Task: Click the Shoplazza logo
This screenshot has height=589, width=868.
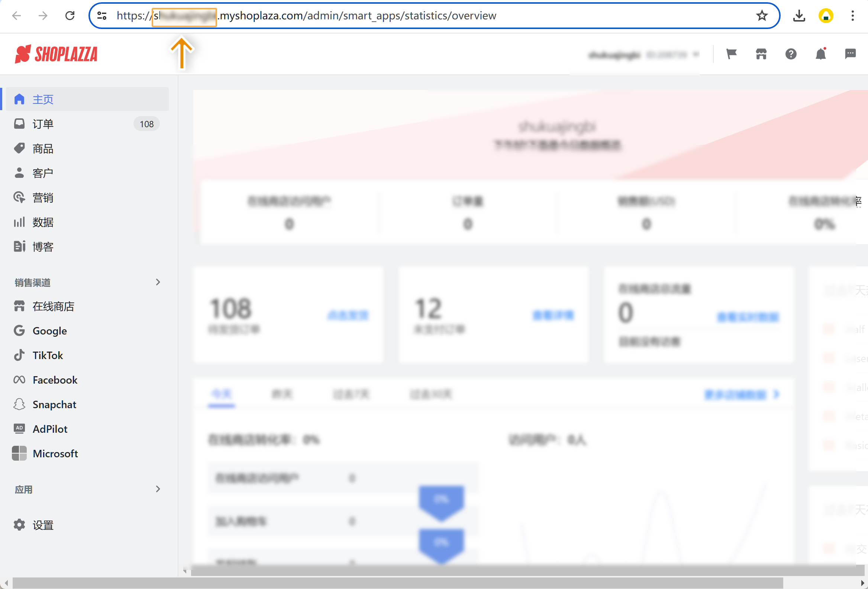Action: pos(56,54)
